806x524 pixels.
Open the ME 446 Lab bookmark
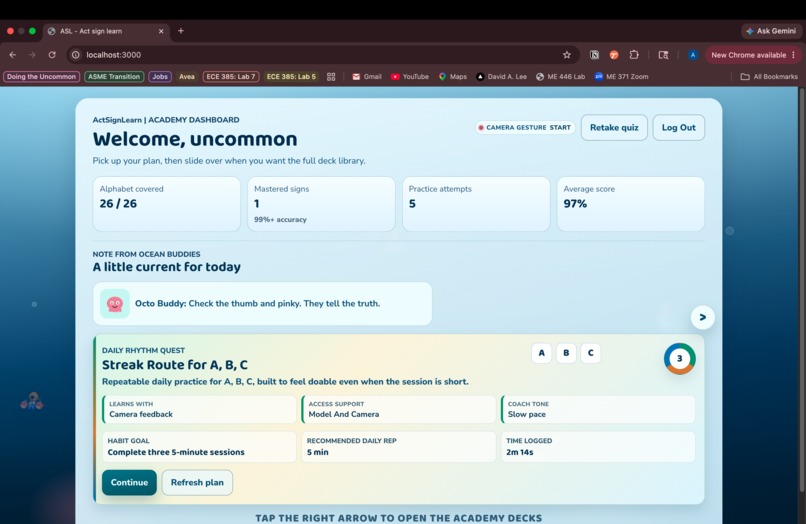(560, 77)
